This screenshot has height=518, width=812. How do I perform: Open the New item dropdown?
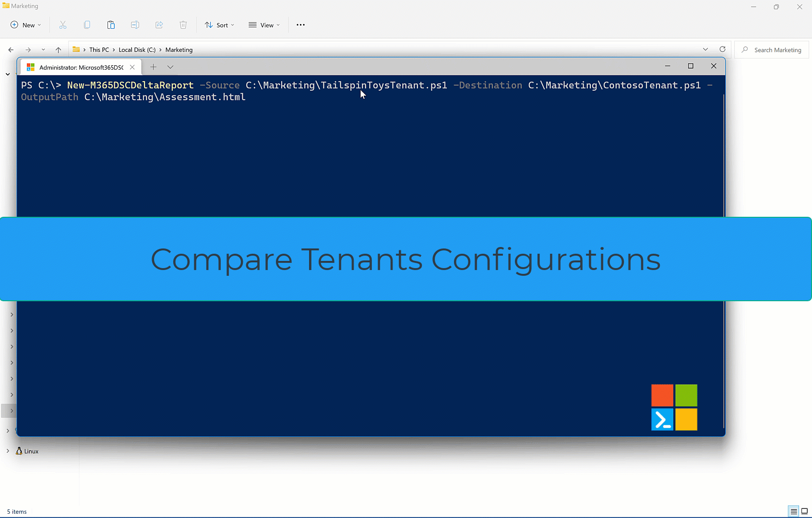pos(26,25)
